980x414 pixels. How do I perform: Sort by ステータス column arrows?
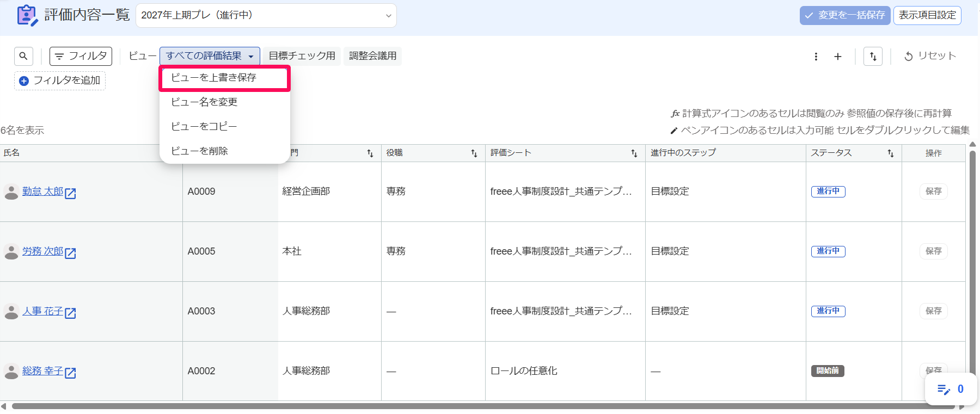point(891,153)
